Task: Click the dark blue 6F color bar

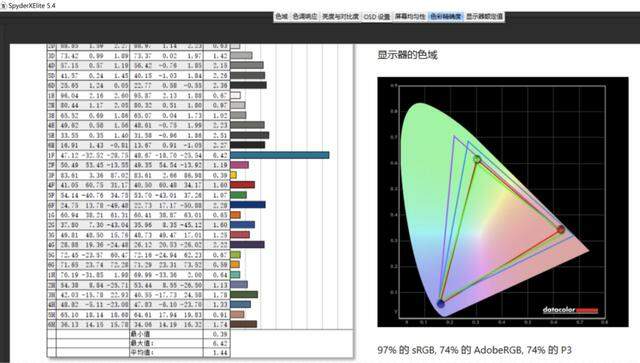Action: tap(248, 205)
